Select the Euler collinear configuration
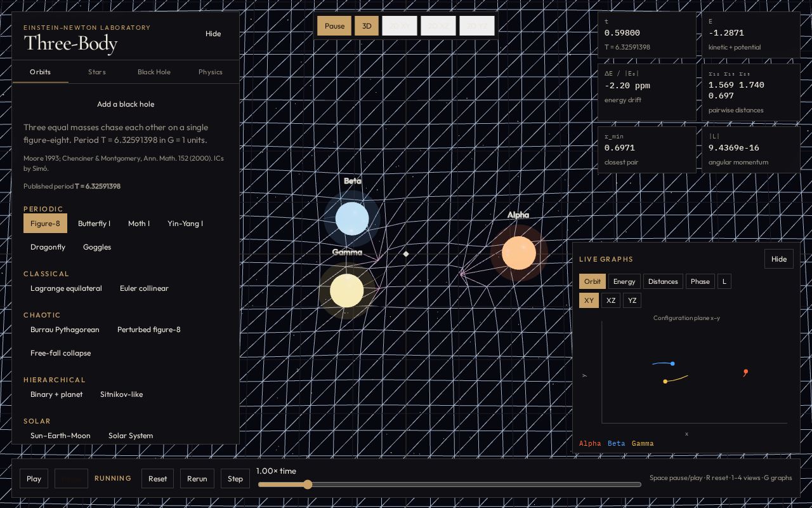This screenshot has width=812, height=508. [x=144, y=288]
